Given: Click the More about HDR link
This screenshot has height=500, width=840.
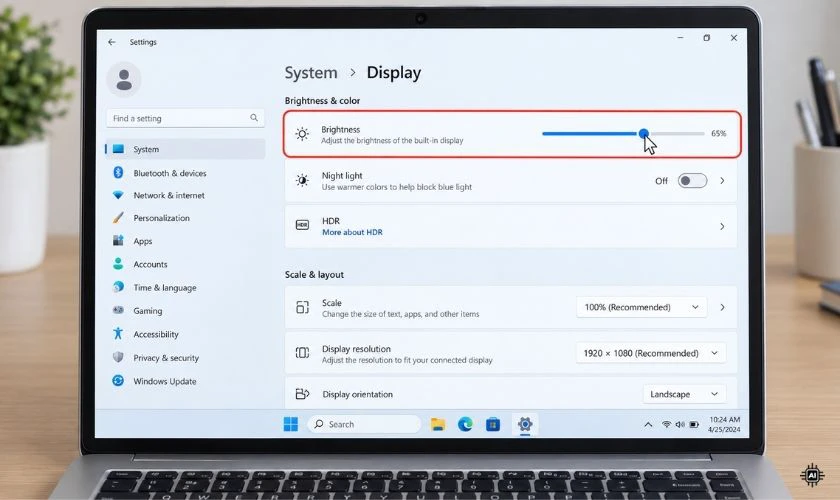Looking at the screenshot, I should click(352, 232).
